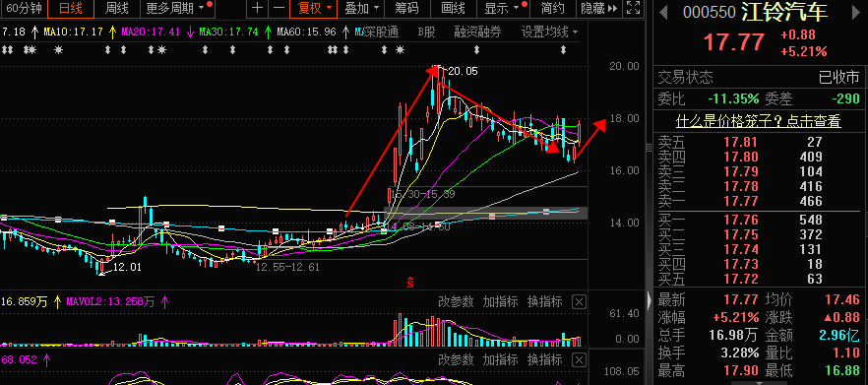Switch to 简约 simple mode
The width and height of the screenshot is (868, 385).
(553, 8)
